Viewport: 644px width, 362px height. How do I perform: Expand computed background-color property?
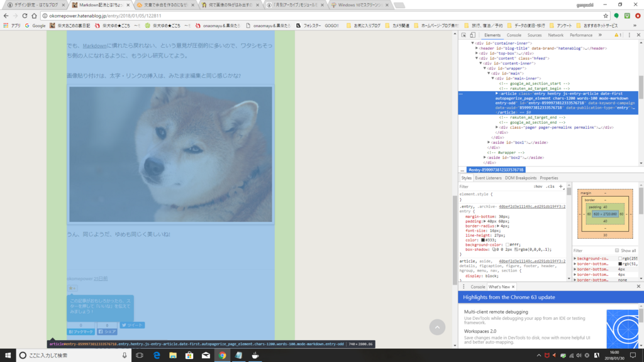(x=575, y=258)
